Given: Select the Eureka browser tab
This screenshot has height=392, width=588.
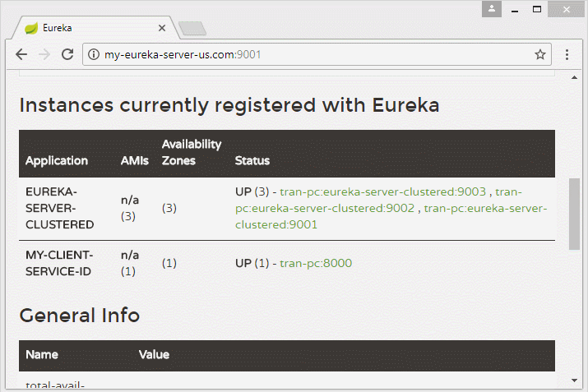Looking at the screenshot, I should 95,28.
